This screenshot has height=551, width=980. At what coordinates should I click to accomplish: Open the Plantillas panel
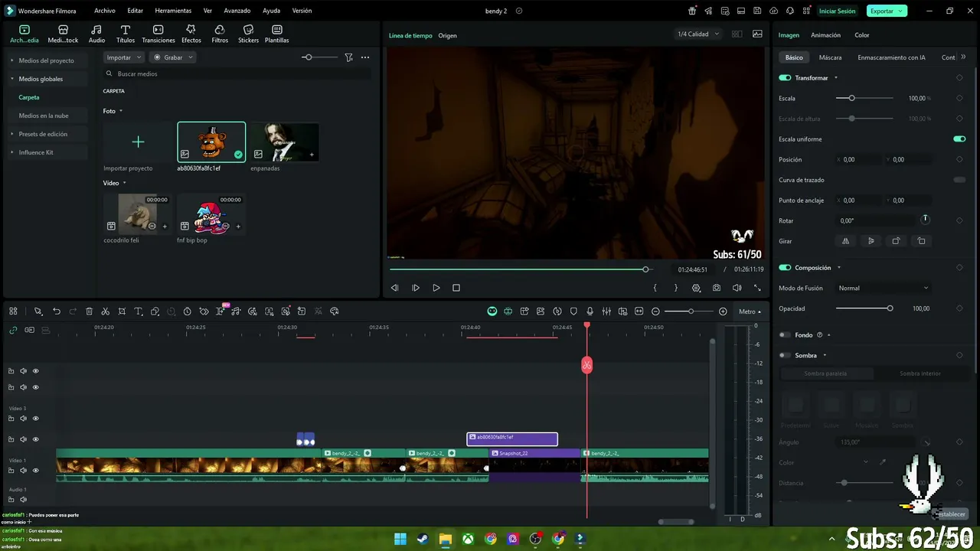tap(276, 34)
